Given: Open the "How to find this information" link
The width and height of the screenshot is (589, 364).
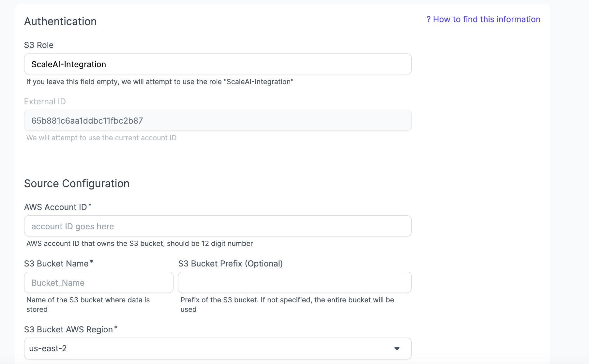Looking at the screenshot, I should pyautogui.click(x=486, y=20).
